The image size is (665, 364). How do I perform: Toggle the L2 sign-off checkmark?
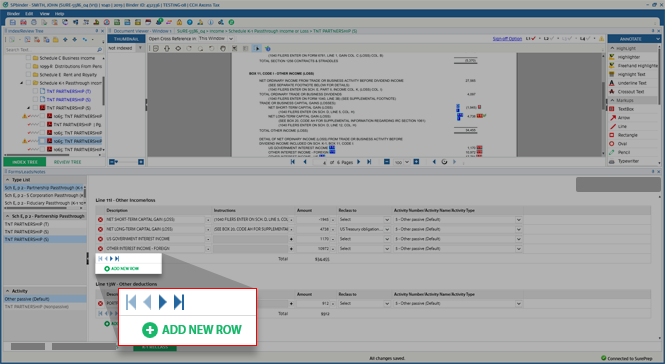click(x=551, y=39)
